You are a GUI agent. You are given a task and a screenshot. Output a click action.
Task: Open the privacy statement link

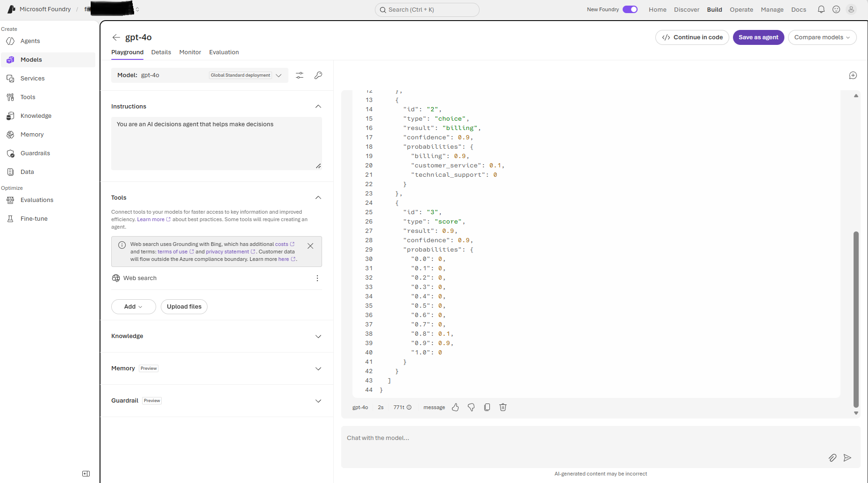click(230, 252)
